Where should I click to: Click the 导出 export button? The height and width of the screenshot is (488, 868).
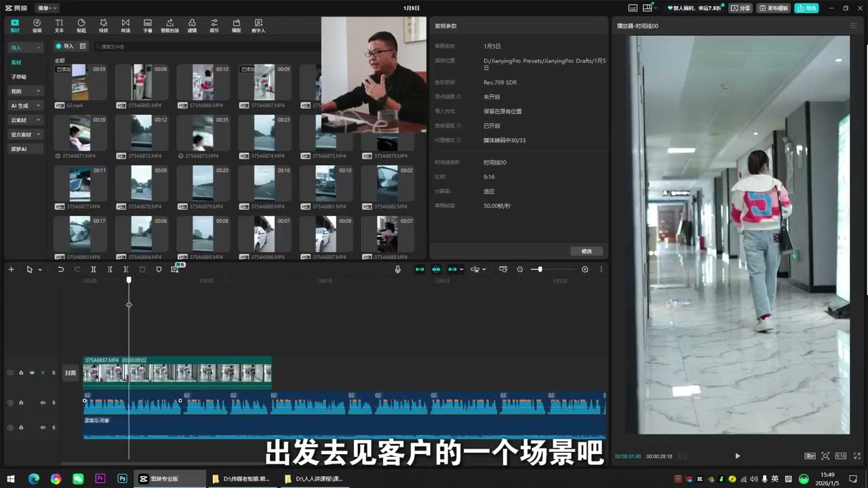click(x=807, y=8)
